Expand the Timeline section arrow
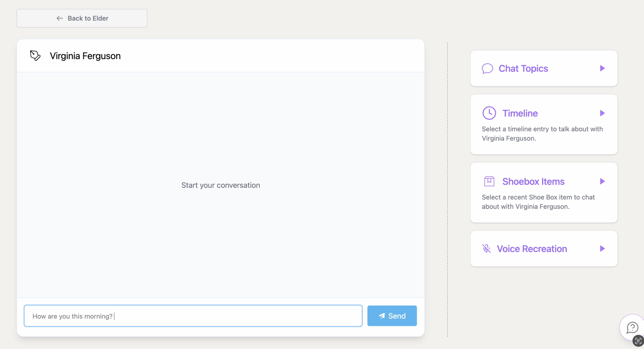This screenshot has width=644, height=349. point(602,113)
